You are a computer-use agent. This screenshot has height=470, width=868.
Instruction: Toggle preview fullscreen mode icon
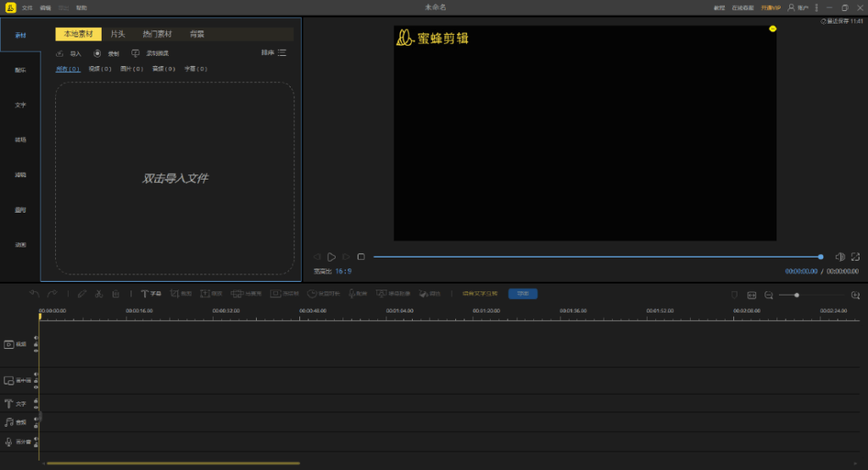[855, 257]
